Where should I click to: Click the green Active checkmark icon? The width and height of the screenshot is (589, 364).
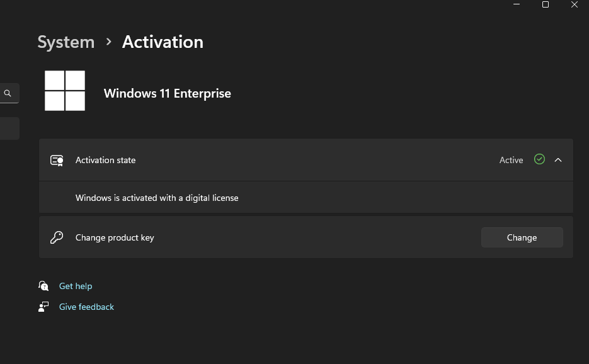coord(539,159)
